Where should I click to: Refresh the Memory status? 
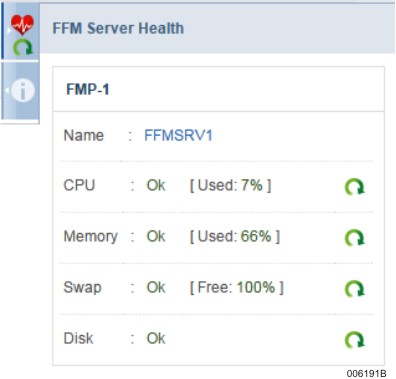click(354, 238)
